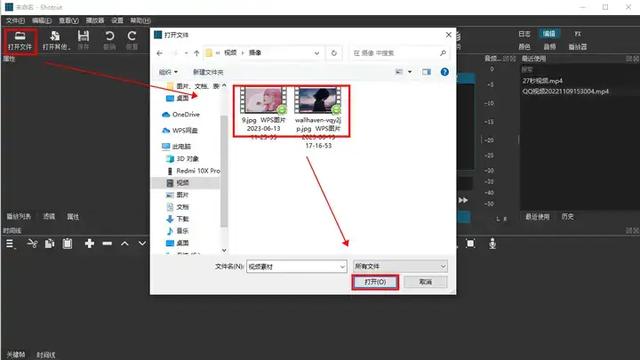
Task: Click the record audio microphone icon
Action: click(x=493, y=244)
